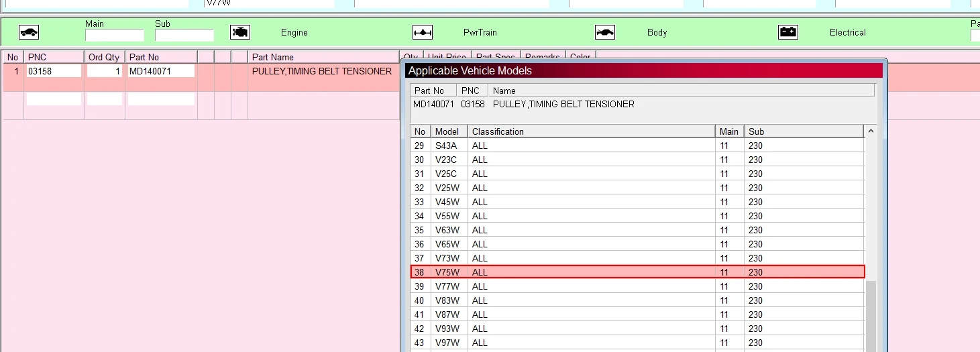The width and height of the screenshot is (980, 352).
Task: Open the PwrTrain category icon
Action: coord(423,32)
